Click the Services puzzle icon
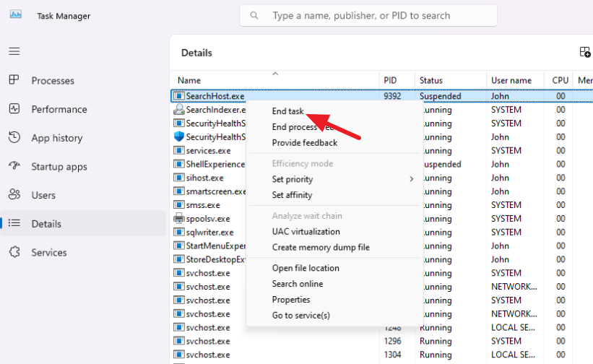Screen dimensions: 593x364 point(14,252)
